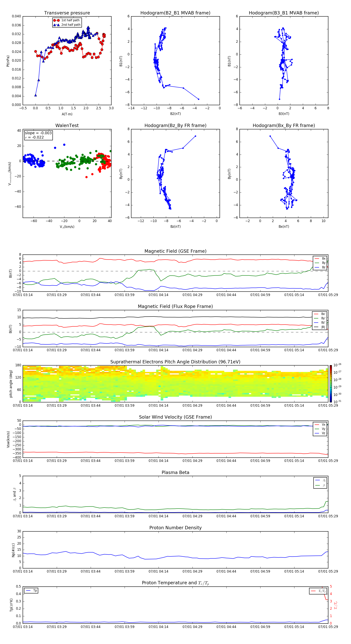This screenshot has width=351, height=644.
Task: Click the 'Vx' legend entry
Action: (320, 424)
